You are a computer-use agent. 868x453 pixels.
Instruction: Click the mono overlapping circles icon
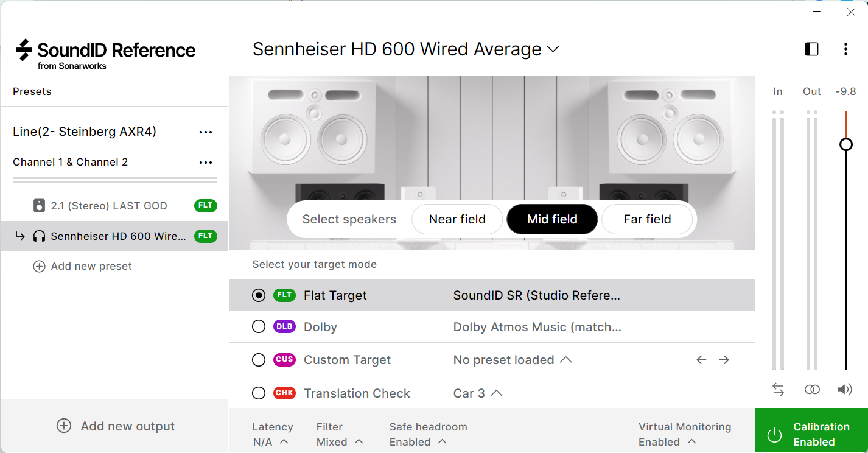pyautogui.click(x=812, y=390)
